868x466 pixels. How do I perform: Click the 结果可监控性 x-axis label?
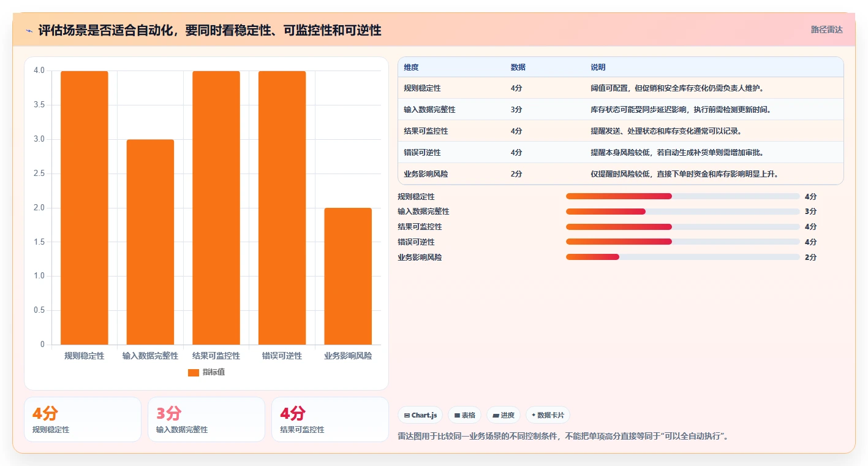coord(216,356)
